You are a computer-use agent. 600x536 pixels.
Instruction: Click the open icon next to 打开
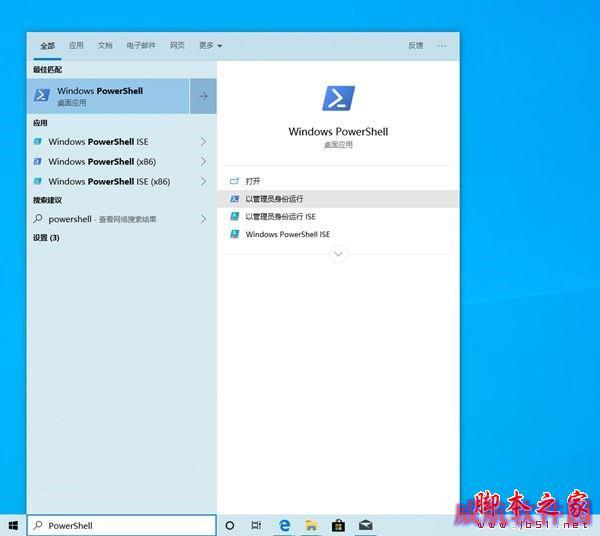234,181
